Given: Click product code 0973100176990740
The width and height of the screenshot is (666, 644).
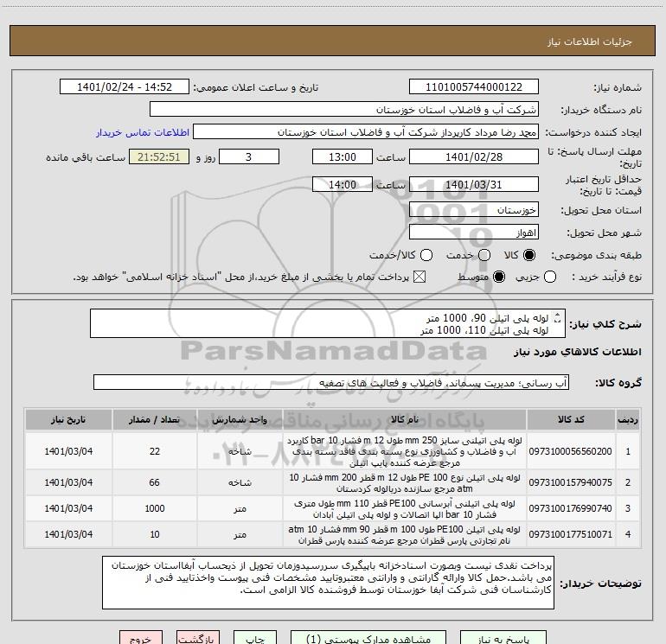Looking at the screenshot, I should click(571, 508).
